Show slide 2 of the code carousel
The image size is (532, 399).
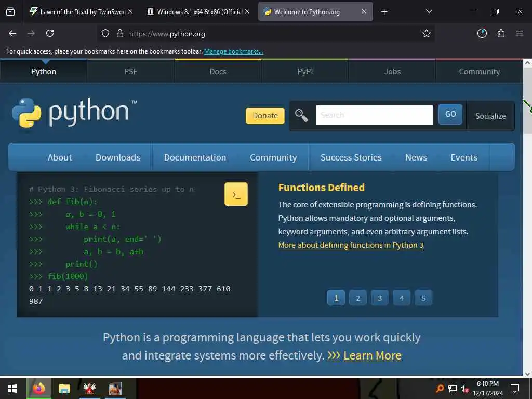[358, 298]
